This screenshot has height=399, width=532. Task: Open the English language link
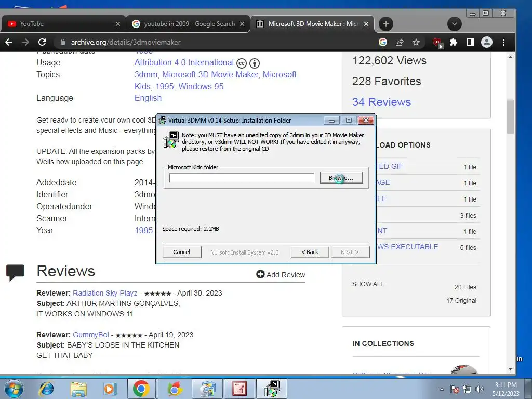point(148,98)
